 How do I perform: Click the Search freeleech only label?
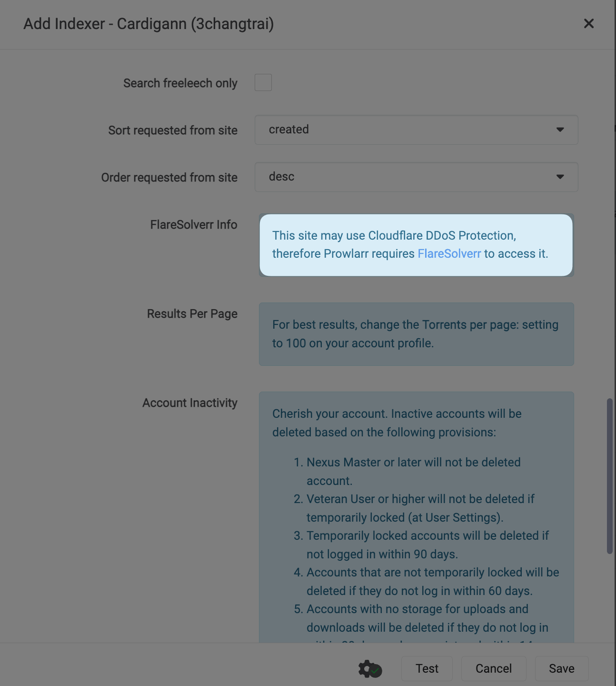tap(180, 83)
